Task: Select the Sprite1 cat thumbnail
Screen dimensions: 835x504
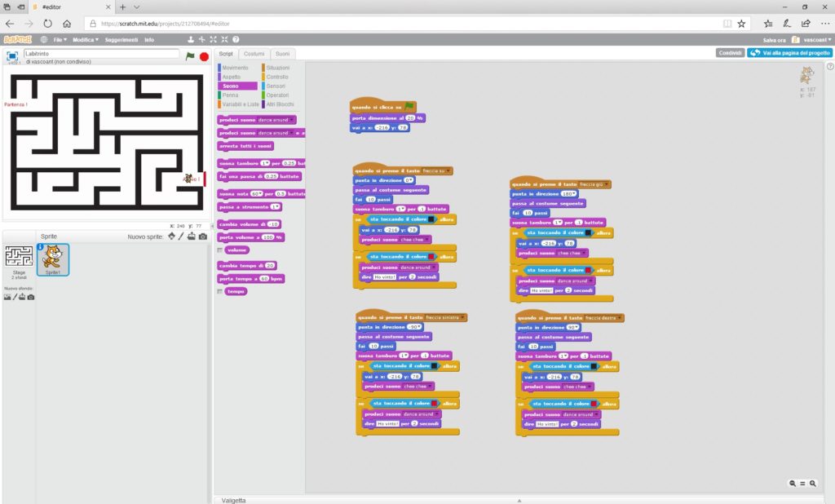Action: pyautogui.click(x=53, y=259)
